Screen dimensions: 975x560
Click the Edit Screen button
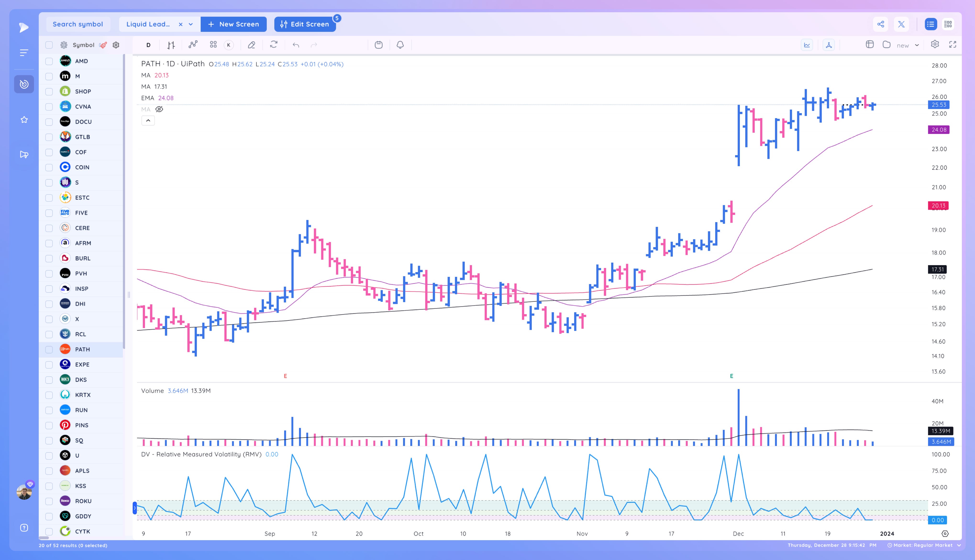click(x=305, y=24)
